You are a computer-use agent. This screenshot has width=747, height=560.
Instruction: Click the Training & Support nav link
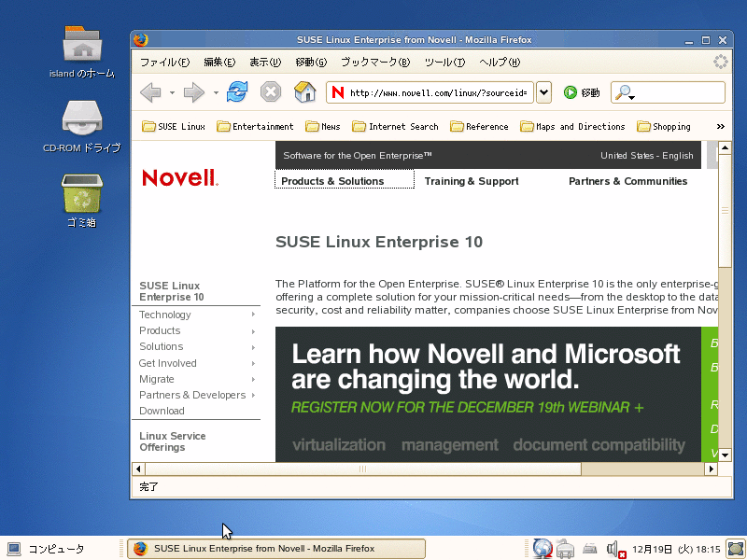pyautogui.click(x=472, y=181)
